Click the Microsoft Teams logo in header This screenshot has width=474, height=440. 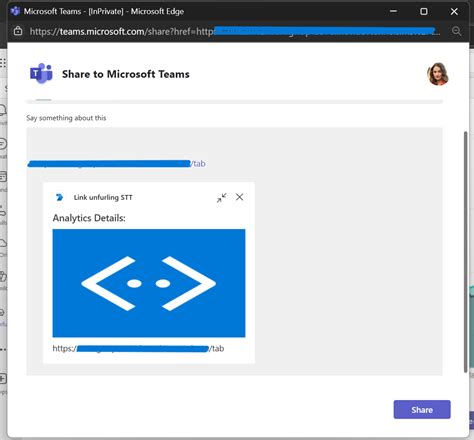(x=41, y=74)
